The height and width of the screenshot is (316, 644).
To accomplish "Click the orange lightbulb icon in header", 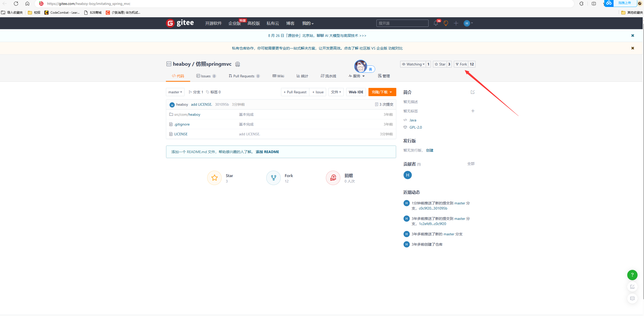I will click(x=446, y=23).
